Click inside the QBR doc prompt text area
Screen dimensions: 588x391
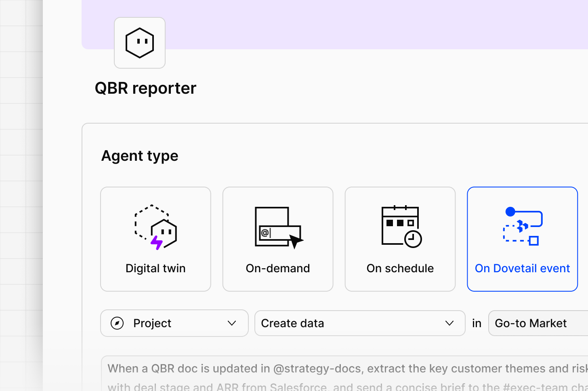click(345, 373)
